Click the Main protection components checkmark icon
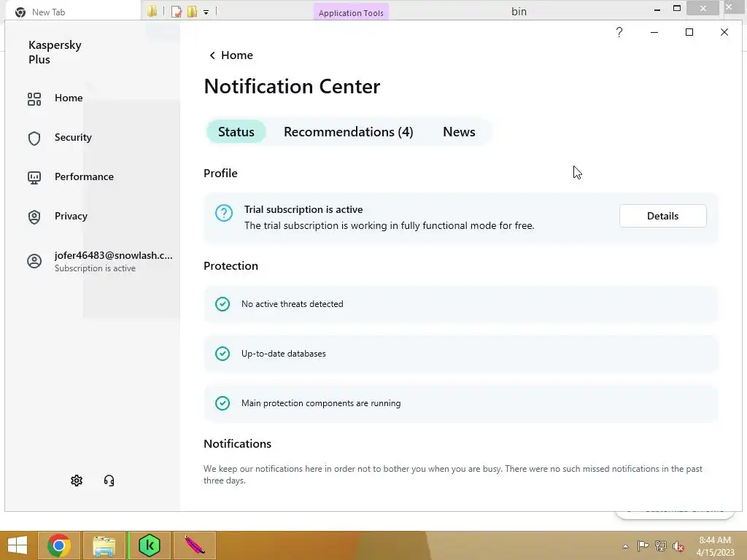Viewport: 747px width, 560px height. click(x=222, y=402)
